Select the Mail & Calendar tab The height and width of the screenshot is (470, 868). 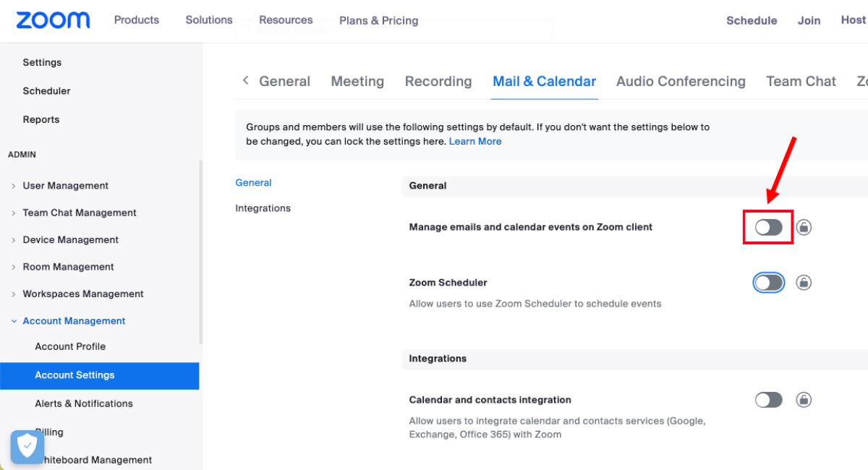tap(545, 82)
